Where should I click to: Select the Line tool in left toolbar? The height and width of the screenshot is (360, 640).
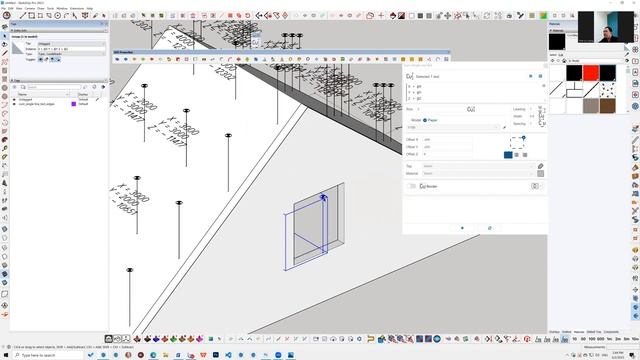pos(4,53)
